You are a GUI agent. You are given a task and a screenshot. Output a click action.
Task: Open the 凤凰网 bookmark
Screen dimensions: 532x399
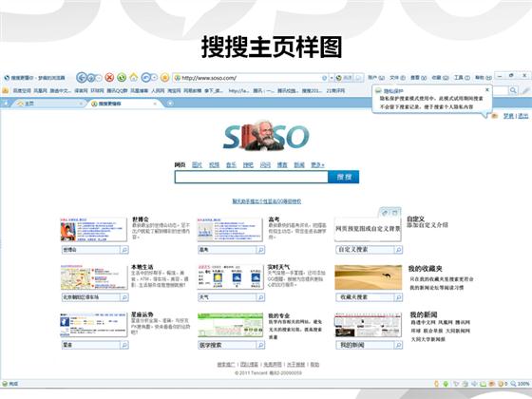click(x=40, y=90)
